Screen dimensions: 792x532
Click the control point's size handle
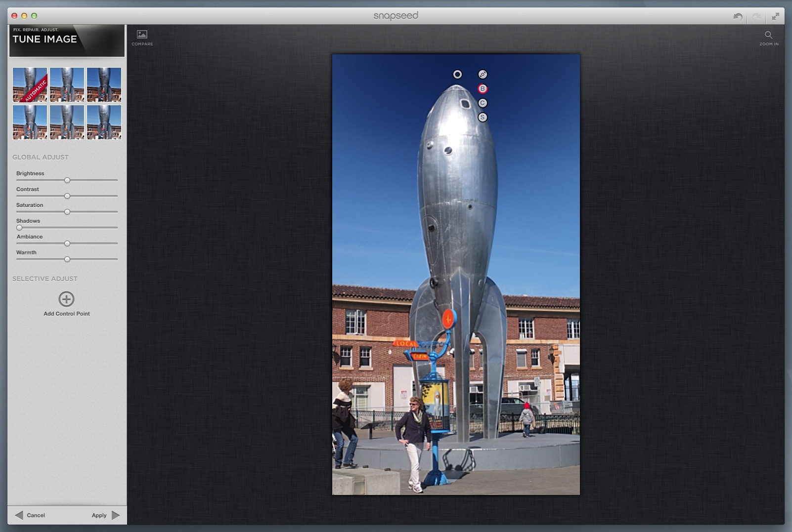pyautogui.click(x=483, y=75)
